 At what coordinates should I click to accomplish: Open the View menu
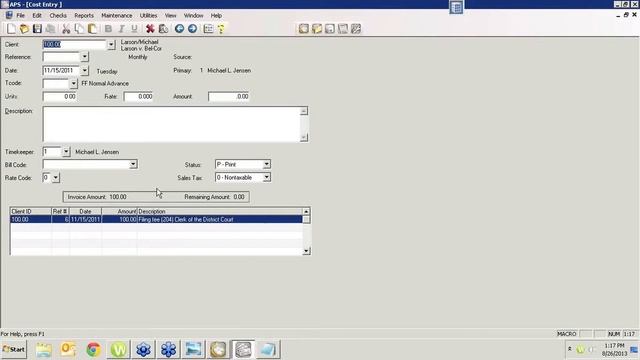pos(171,16)
